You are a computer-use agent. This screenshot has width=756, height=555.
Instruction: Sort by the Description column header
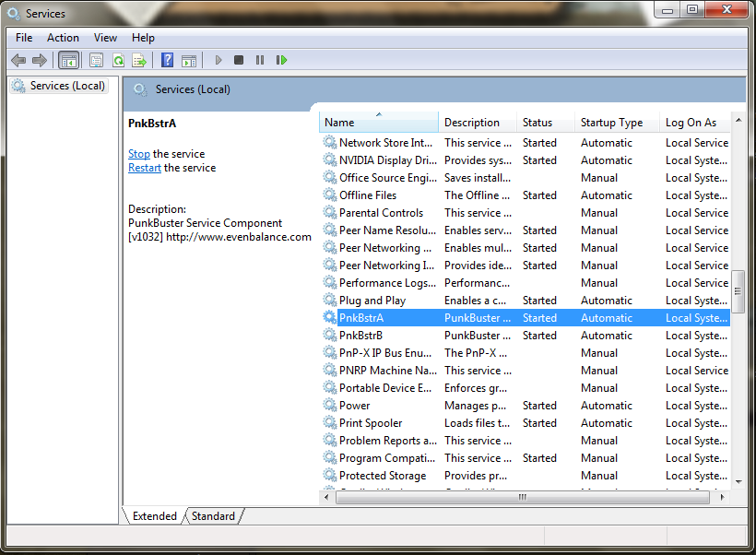pyautogui.click(x=478, y=123)
